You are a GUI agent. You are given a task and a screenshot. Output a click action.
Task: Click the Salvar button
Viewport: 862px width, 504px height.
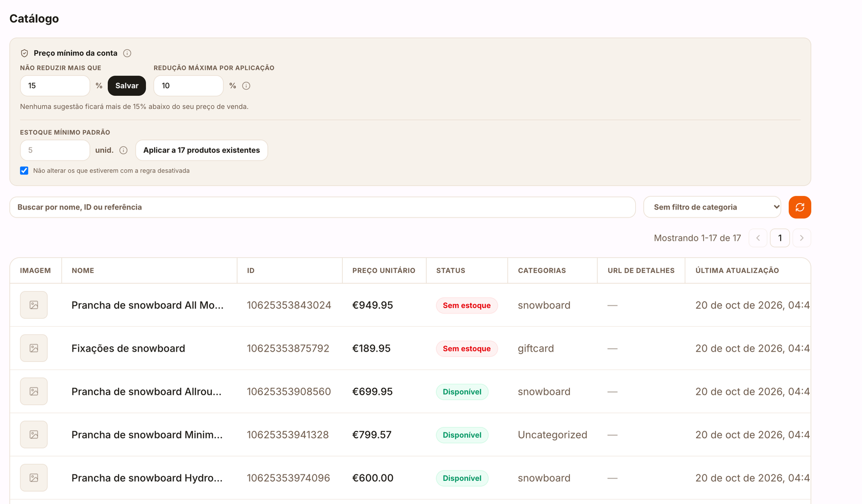coord(127,86)
